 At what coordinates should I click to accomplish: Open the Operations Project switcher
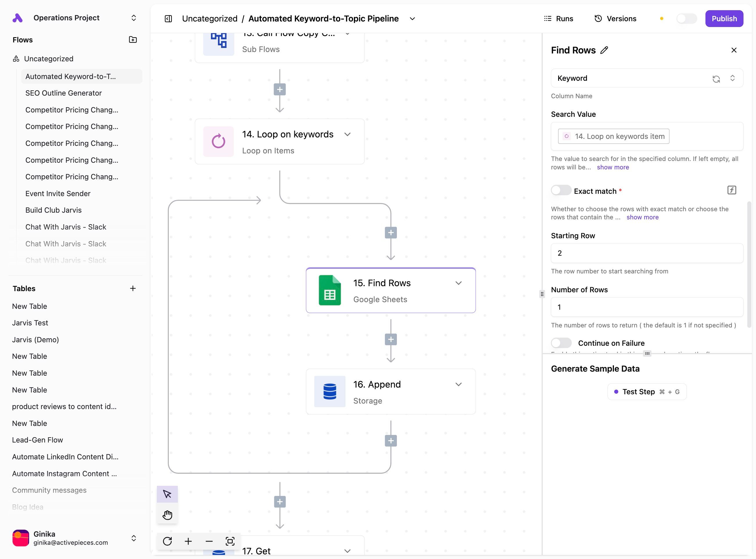pos(134,18)
